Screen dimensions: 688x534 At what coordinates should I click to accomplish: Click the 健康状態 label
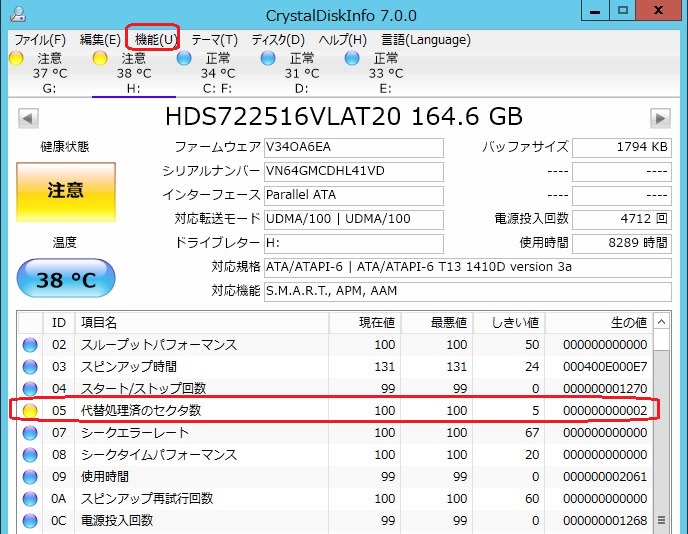point(65,147)
